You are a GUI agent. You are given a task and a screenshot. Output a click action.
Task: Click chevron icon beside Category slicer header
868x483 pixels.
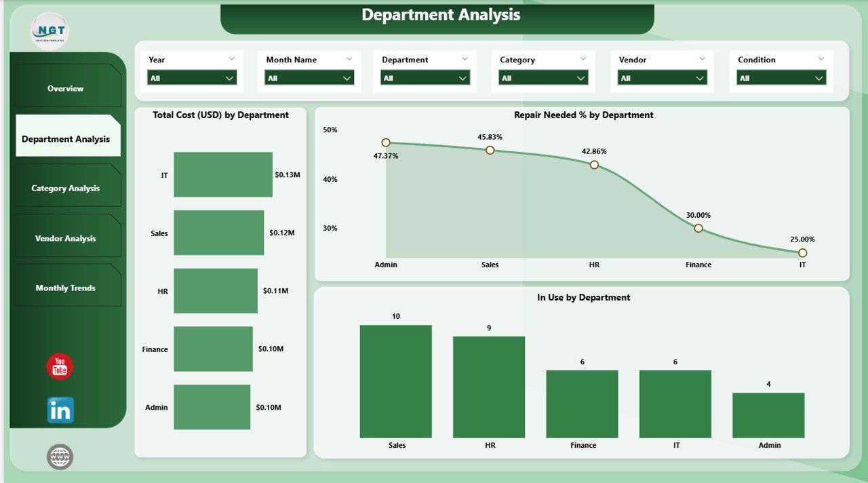click(583, 59)
